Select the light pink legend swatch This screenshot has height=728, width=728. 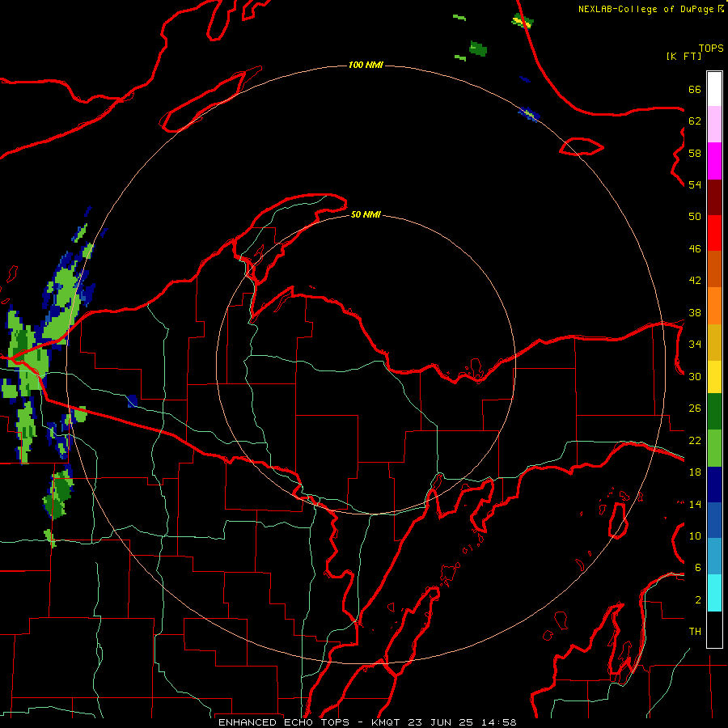(x=714, y=125)
